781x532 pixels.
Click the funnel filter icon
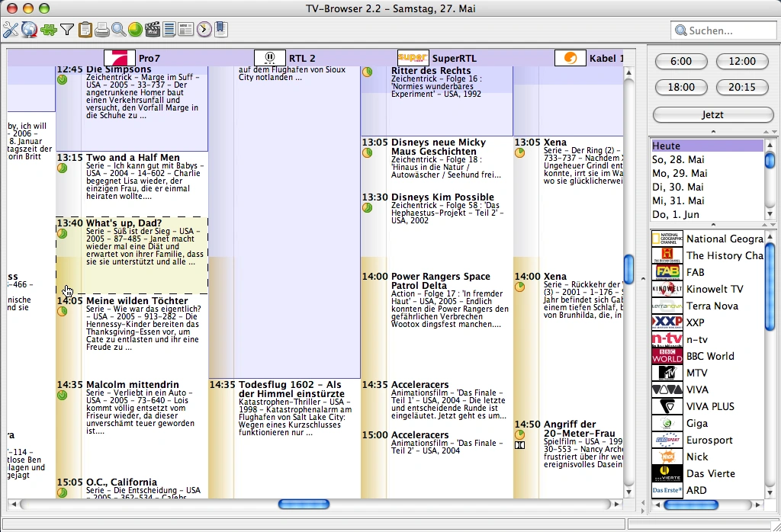[67, 30]
